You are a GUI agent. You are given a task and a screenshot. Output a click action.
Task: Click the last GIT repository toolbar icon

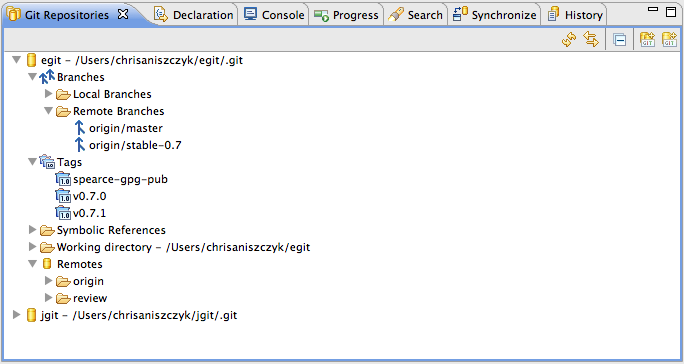(x=669, y=40)
